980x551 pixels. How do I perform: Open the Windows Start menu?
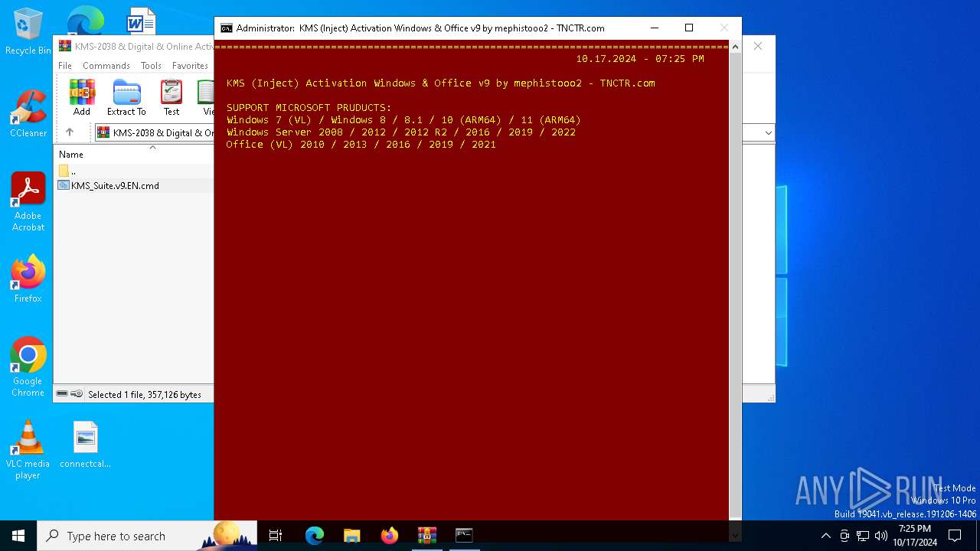[x=18, y=536]
